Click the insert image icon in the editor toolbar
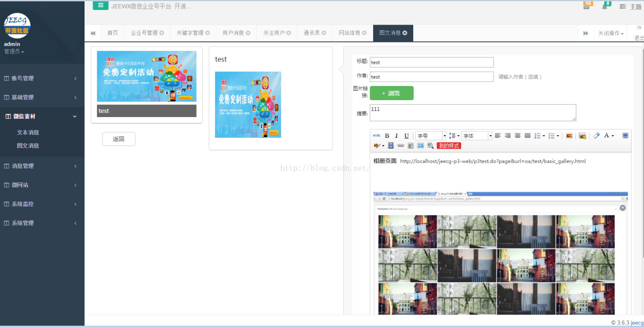 click(x=569, y=135)
